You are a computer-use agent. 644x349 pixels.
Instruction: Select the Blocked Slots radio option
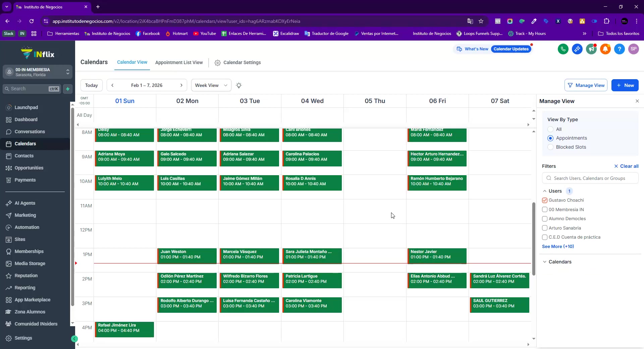550,147
